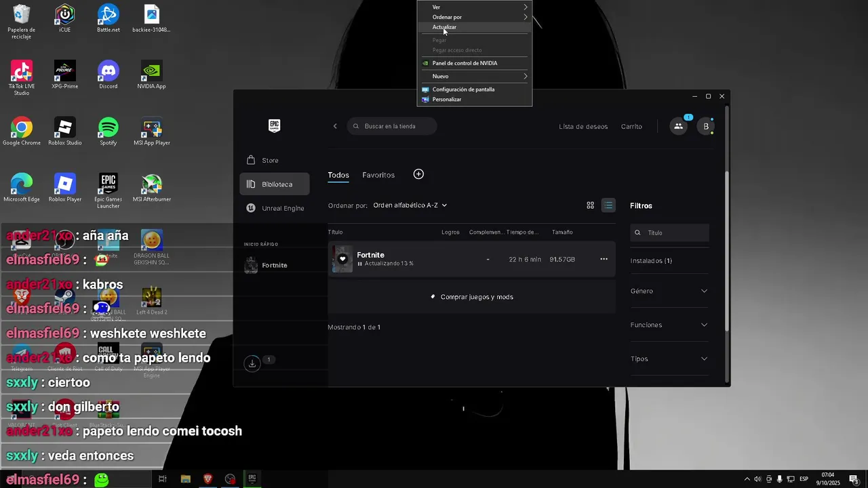Open Discord desktop icon
Screen dimensions: 868x488
pos(108,75)
